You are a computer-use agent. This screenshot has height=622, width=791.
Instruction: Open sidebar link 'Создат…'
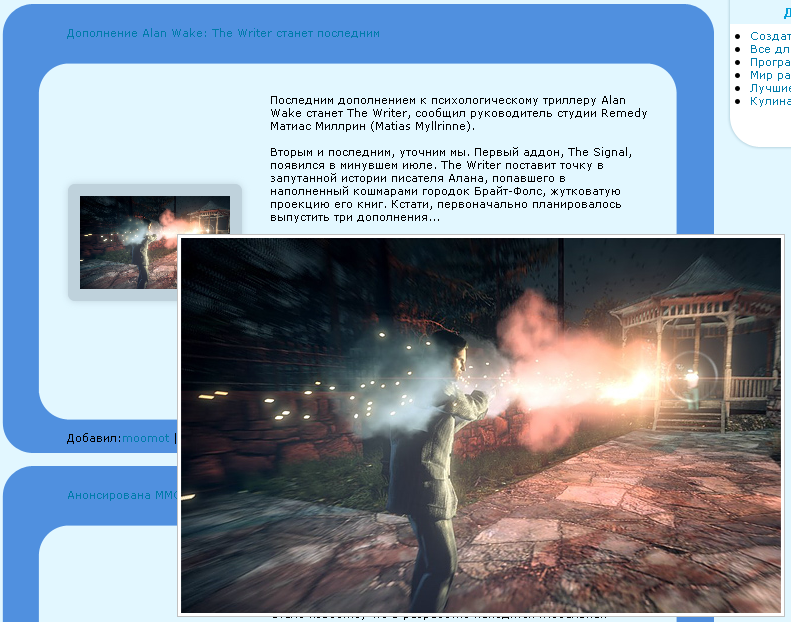coord(770,36)
